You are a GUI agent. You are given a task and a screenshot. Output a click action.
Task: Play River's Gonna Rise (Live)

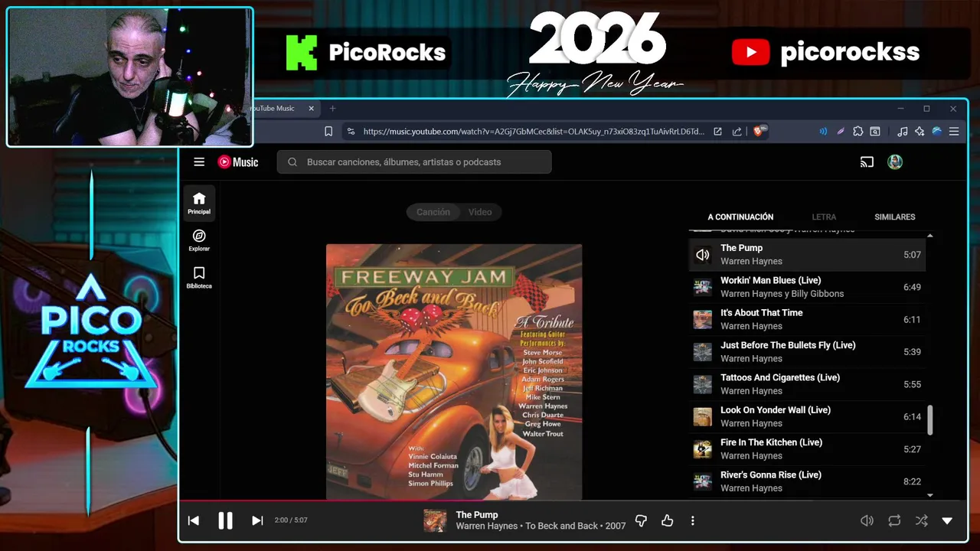click(x=807, y=481)
